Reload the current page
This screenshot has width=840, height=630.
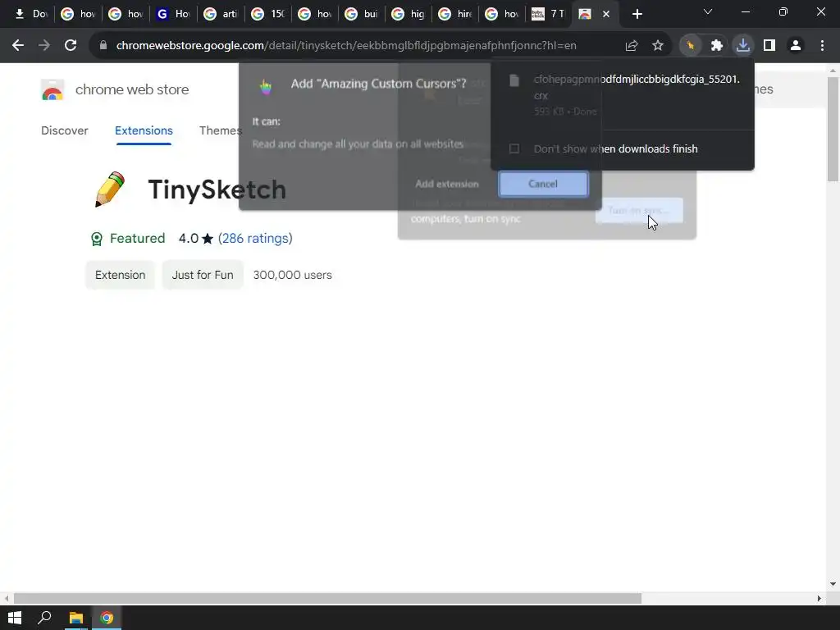[71, 46]
